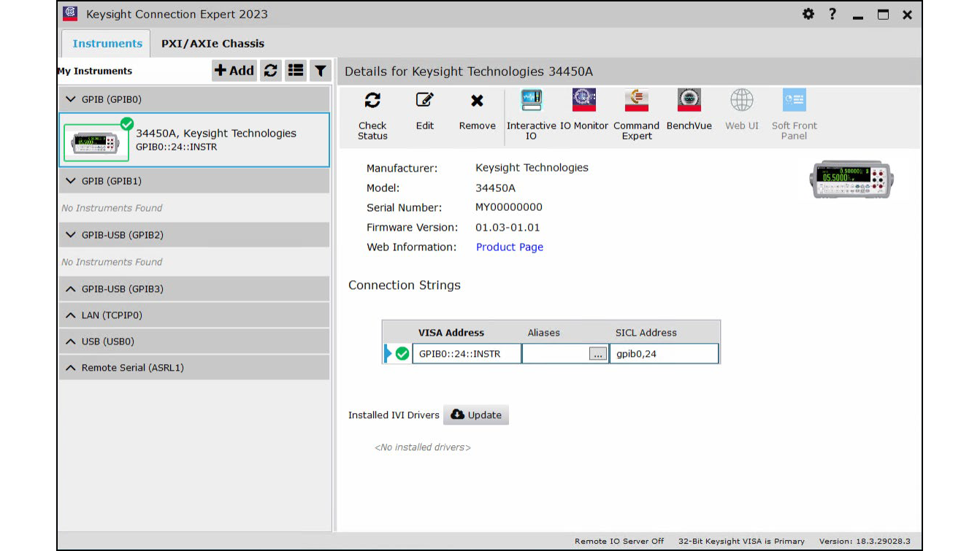Launch the IO Monitor tool
This screenshot has height=551, width=980.
583,111
